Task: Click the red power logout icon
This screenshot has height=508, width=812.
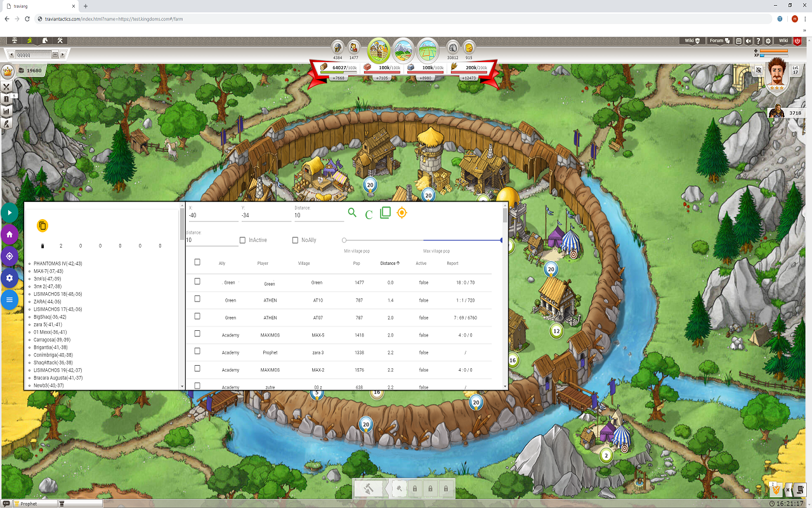Action: [x=797, y=41]
